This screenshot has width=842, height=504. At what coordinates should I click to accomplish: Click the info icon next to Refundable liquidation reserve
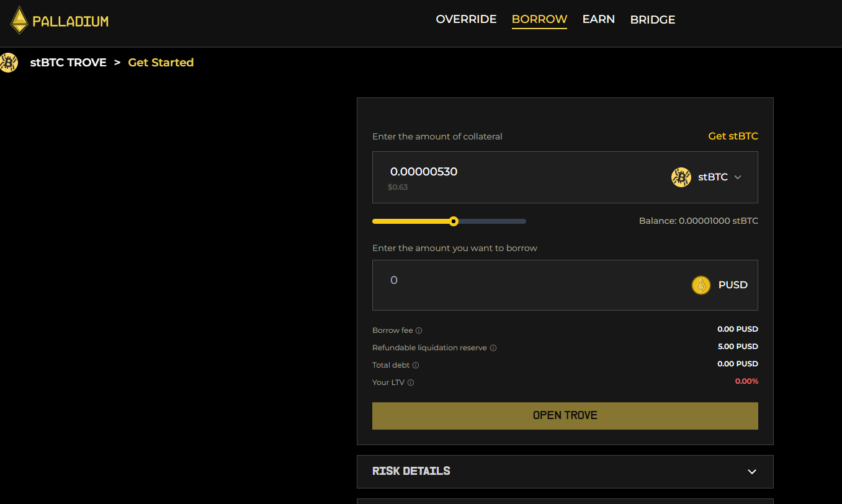(x=493, y=348)
